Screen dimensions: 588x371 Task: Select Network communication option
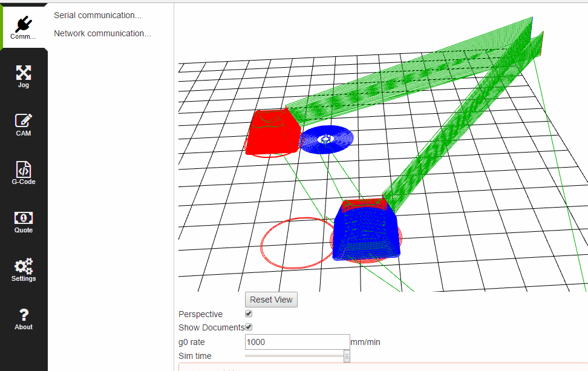coord(102,33)
